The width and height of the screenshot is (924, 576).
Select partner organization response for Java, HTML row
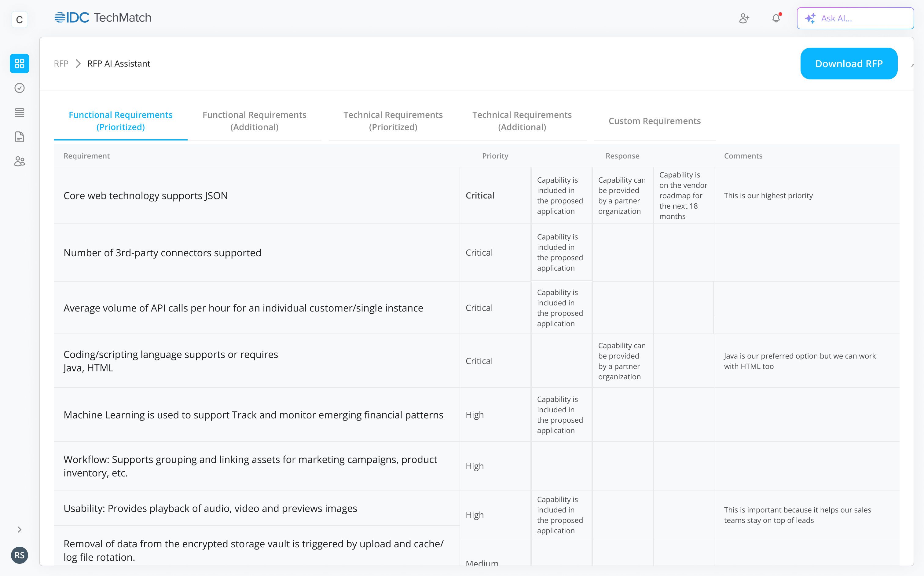[622, 361]
